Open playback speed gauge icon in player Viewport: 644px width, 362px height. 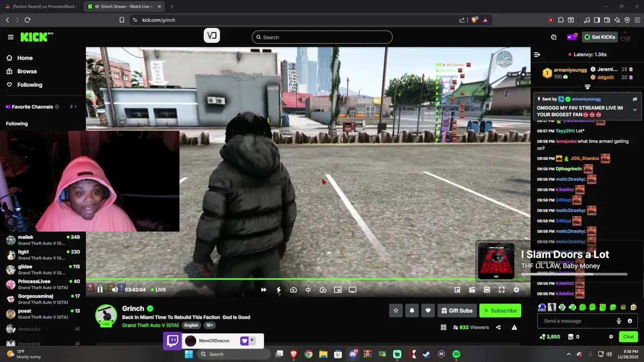pyautogui.click(x=323, y=290)
